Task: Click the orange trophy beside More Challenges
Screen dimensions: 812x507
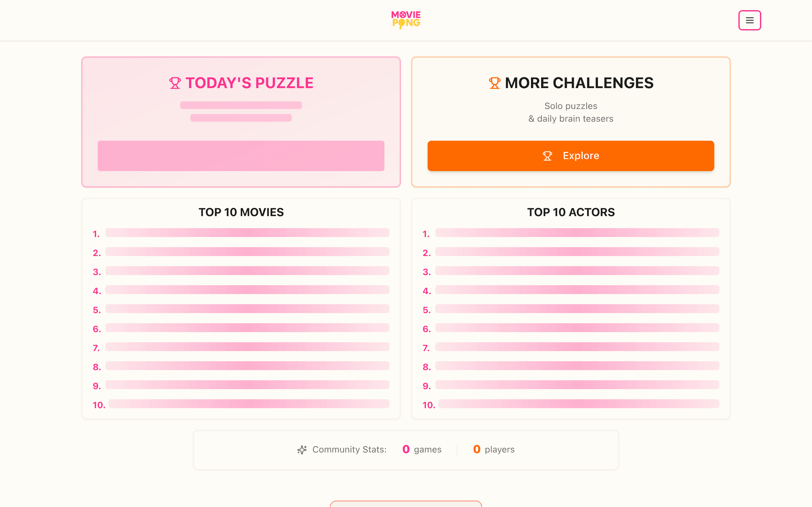Action: point(494,83)
